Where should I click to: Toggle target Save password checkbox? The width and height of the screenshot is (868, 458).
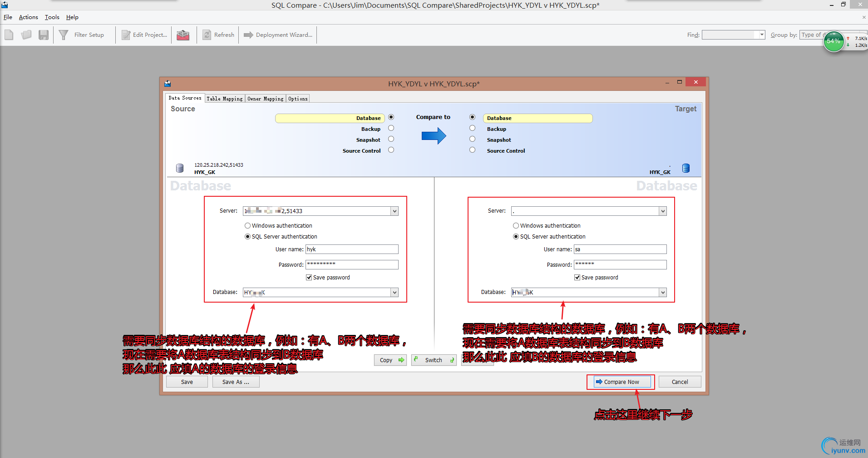pyautogui.click(x=577, y=278)
